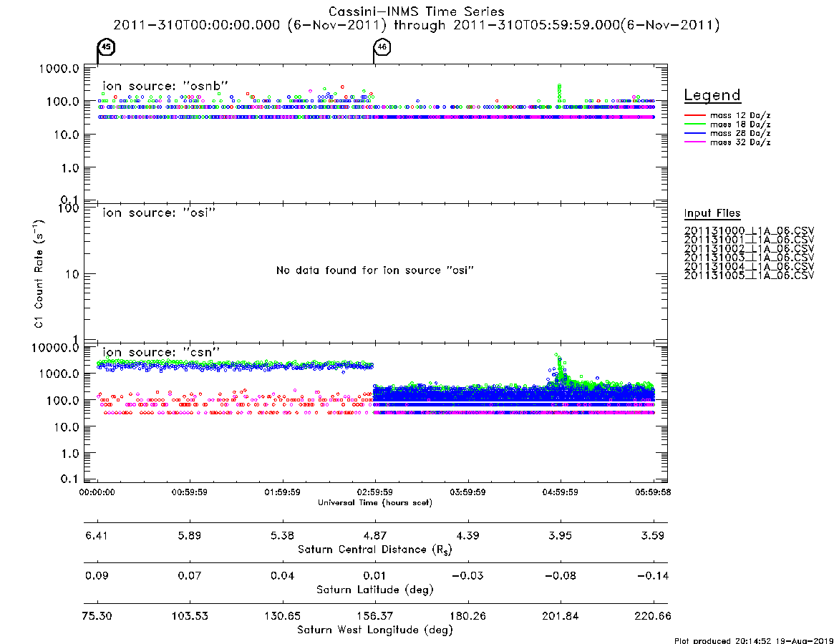Click longitude value 103.53

pyautogui.click(x=190, y=616)
